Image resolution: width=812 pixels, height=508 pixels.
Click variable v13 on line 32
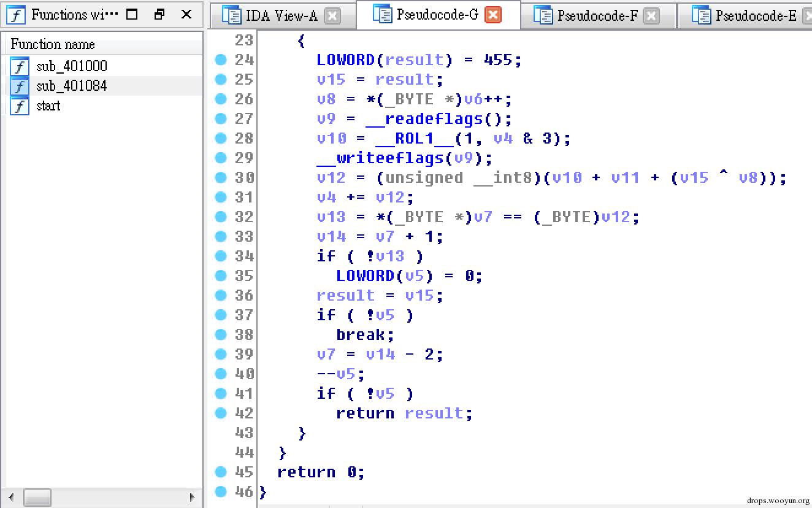point(331,217)
